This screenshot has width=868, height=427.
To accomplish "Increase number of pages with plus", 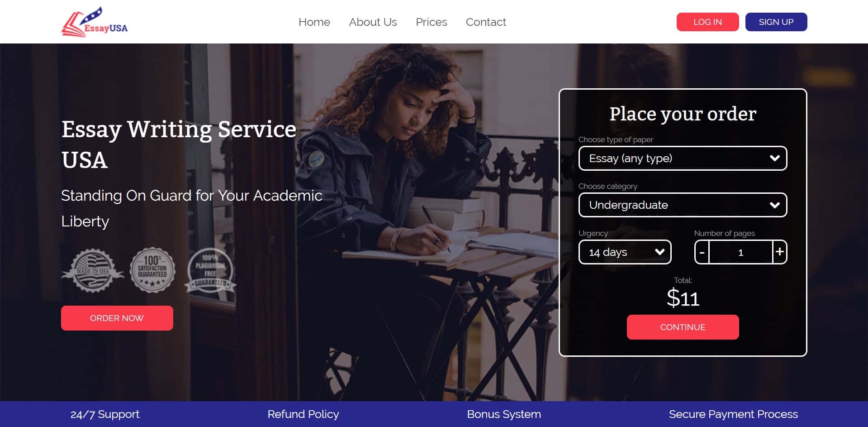I will 779,252.
